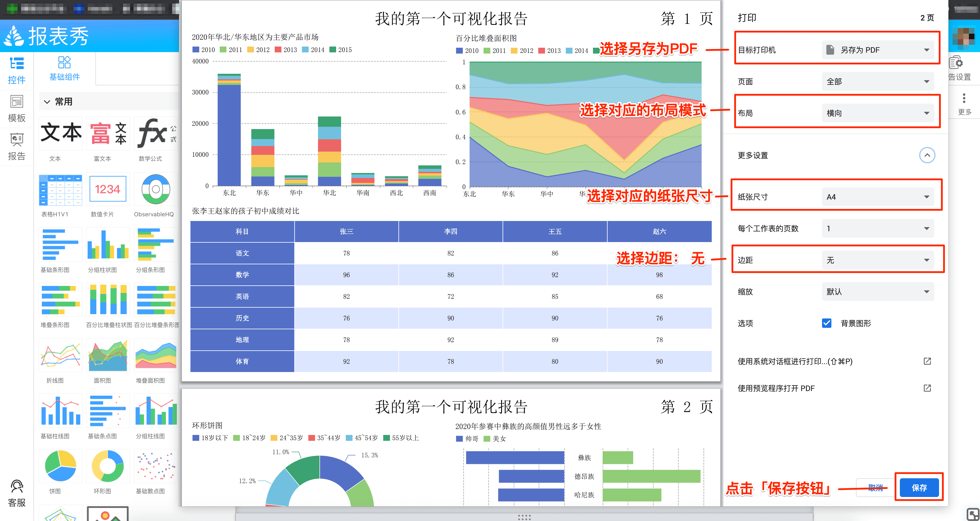
Task: Select the 堆叠条形图 chart icon
Action: (61, 300)
